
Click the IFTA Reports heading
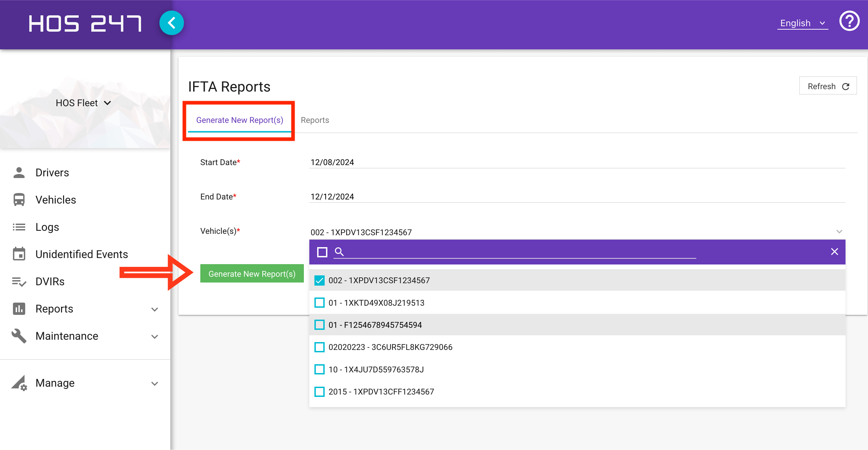point(229,87)
